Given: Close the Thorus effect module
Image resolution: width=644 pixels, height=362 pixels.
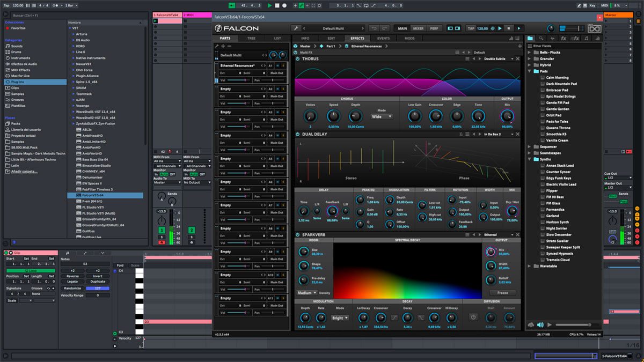Looking at the screenshot, I should coord(518,58).
